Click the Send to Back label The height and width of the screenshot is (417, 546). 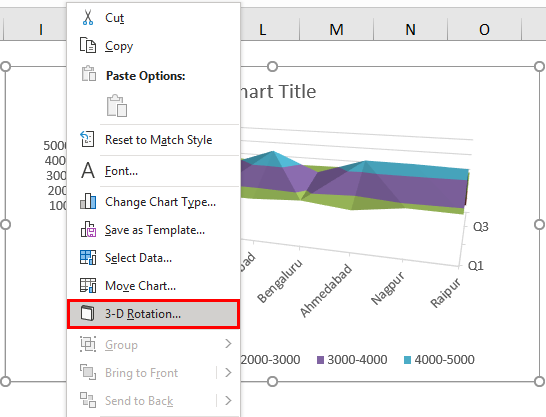[139, 401]
